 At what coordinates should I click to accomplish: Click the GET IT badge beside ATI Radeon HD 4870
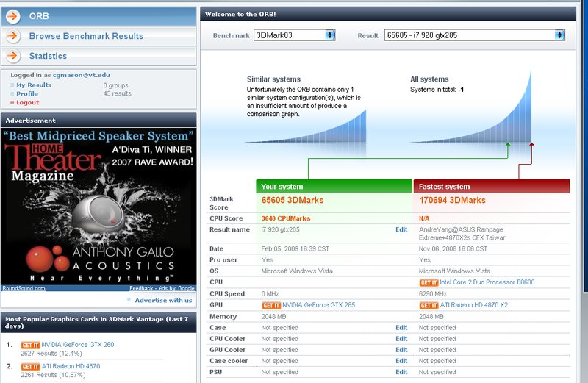(x=30, y=367)
